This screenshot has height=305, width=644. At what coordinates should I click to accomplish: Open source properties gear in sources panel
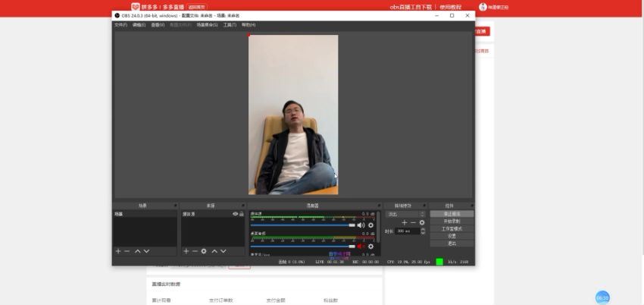(x=204, y=251)
